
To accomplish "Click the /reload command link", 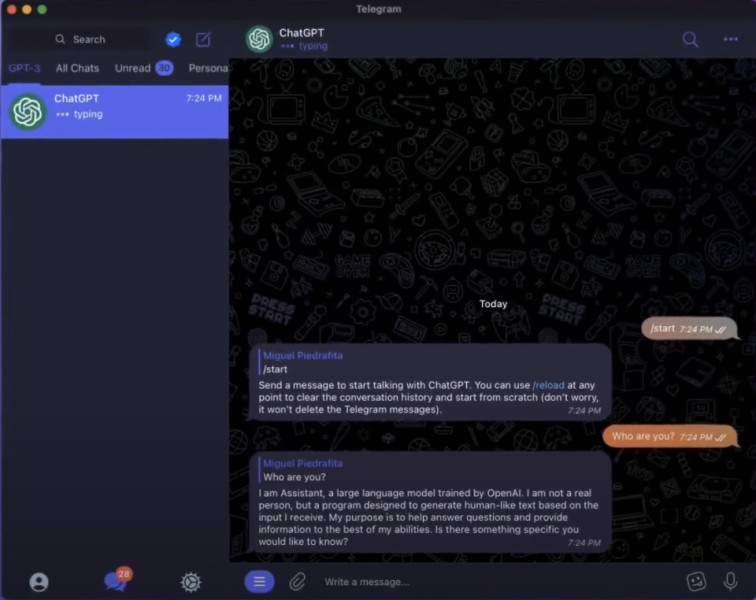I will [x=548, y=385].
